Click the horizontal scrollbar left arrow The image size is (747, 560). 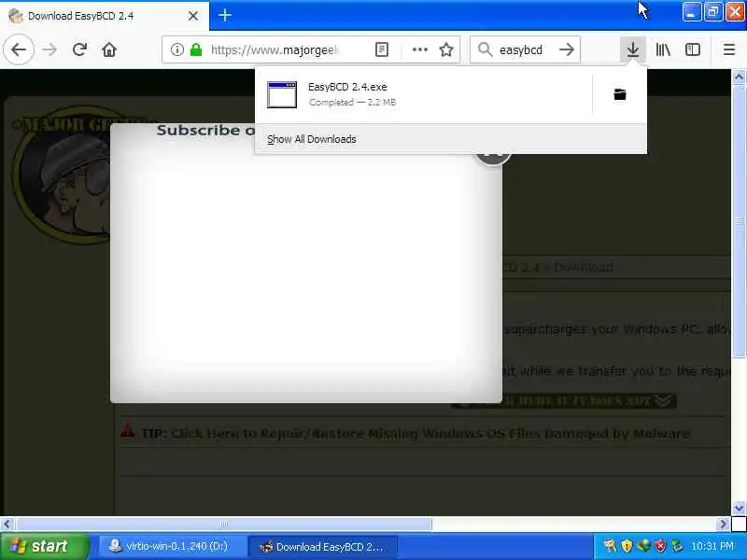click(x=7, y=525)
